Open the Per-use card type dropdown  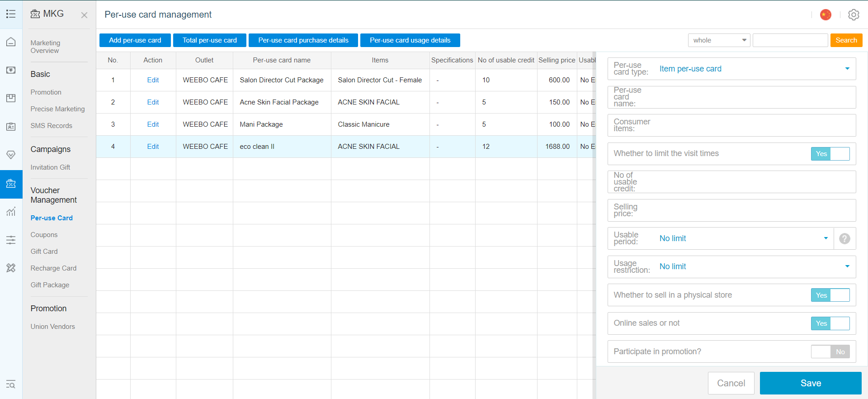pyautogui.click(x=731, y=69)
